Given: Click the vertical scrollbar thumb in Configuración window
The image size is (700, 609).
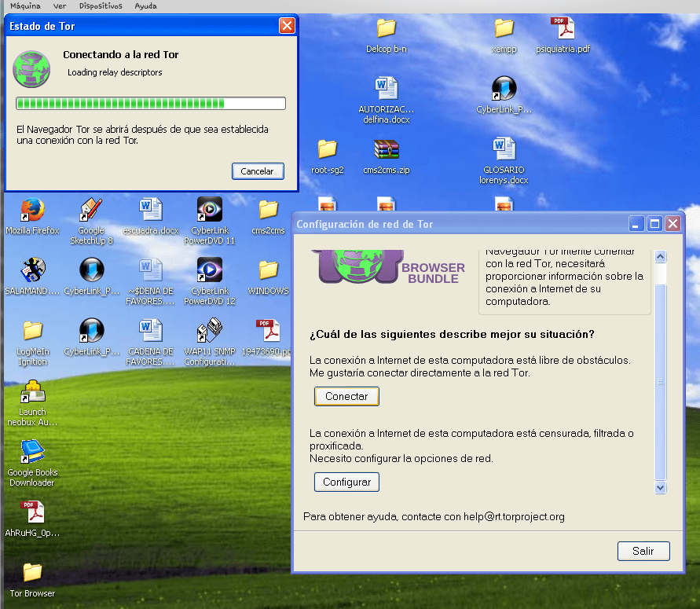Looking at the screenshot, I should click(660, 382).
